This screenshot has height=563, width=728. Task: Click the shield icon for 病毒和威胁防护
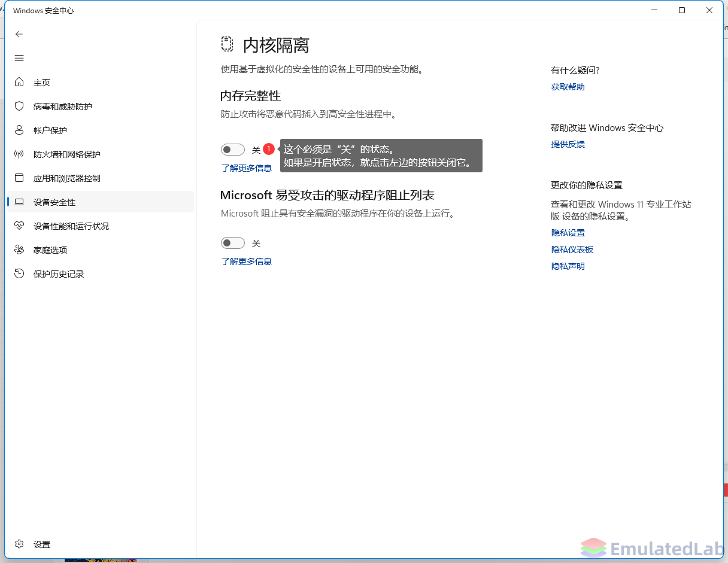[19, 106]
